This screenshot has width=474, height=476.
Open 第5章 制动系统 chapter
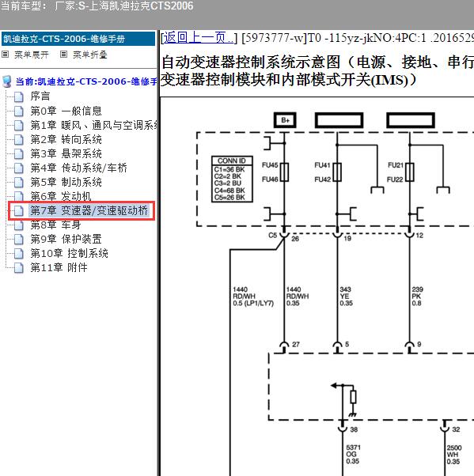pos(66,182)
